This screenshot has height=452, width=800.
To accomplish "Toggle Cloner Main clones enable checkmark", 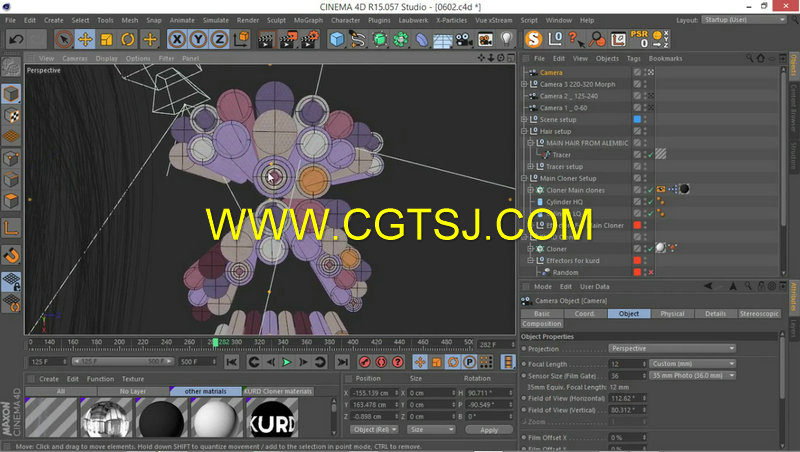I will pos(651,190).
